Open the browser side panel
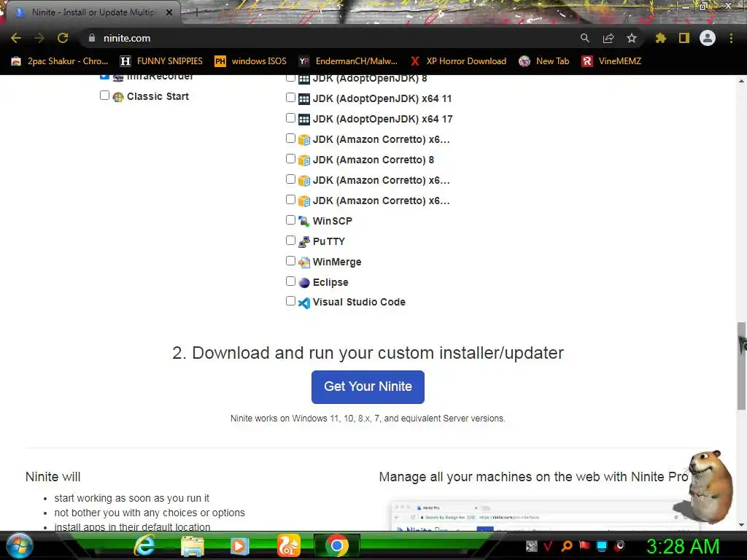Image resolution: width=747 pixels, height=560 pixels. (x=684, y=38)
